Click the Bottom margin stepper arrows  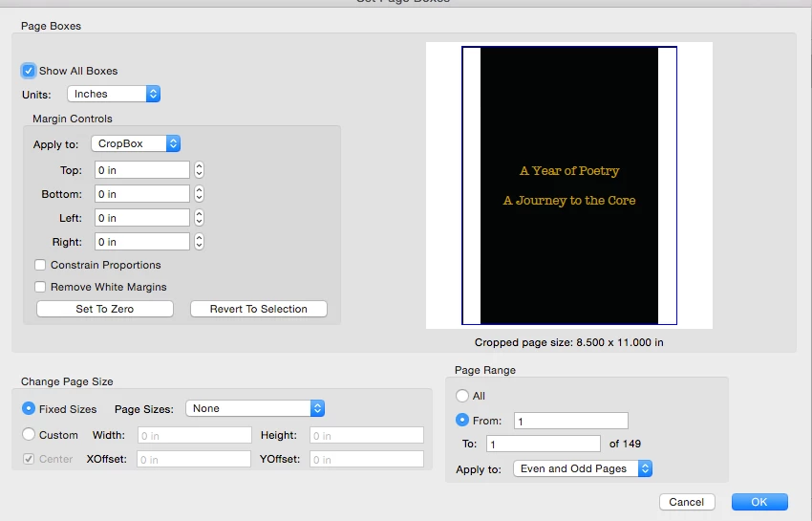199,194
